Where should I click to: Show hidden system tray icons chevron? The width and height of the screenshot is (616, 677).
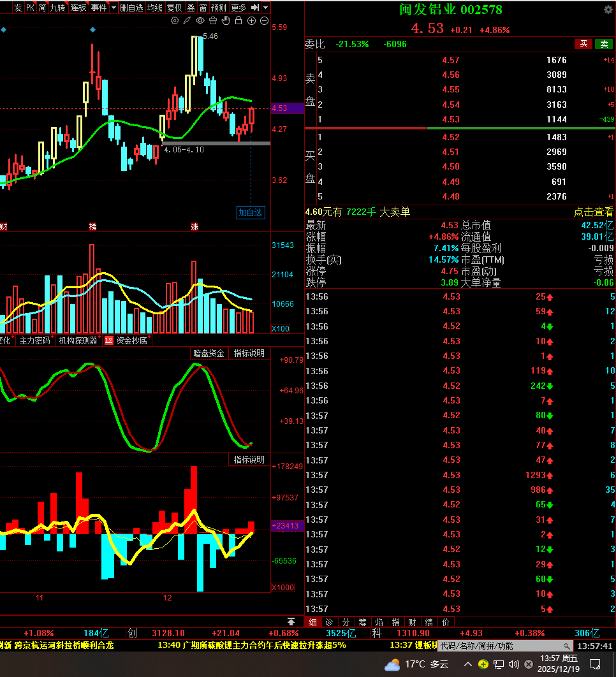click(468, 664)
